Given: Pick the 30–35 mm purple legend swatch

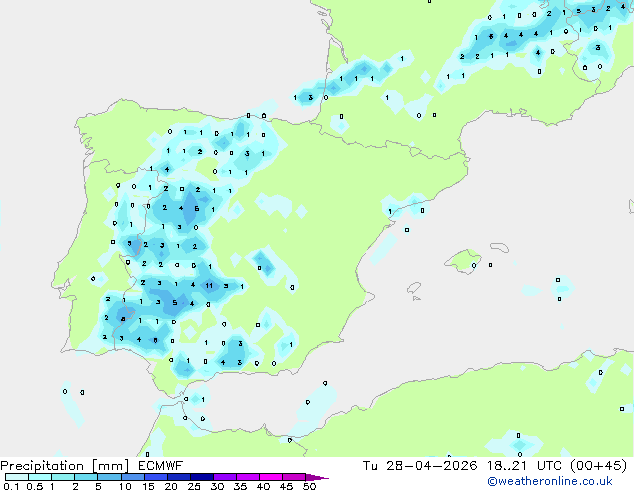Looking at the screenshot, I should click(224, 477).
